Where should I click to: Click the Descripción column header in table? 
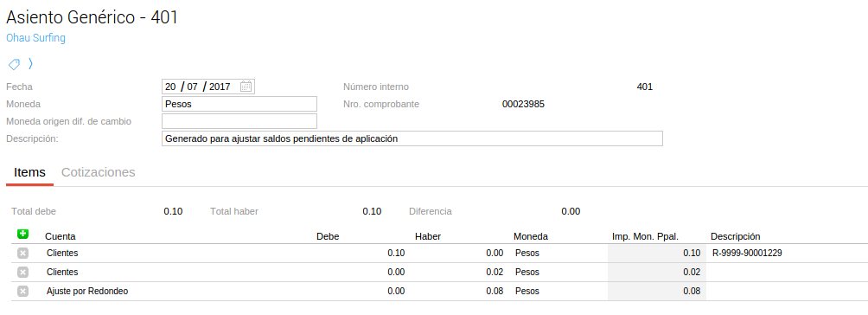click(736, 236)
